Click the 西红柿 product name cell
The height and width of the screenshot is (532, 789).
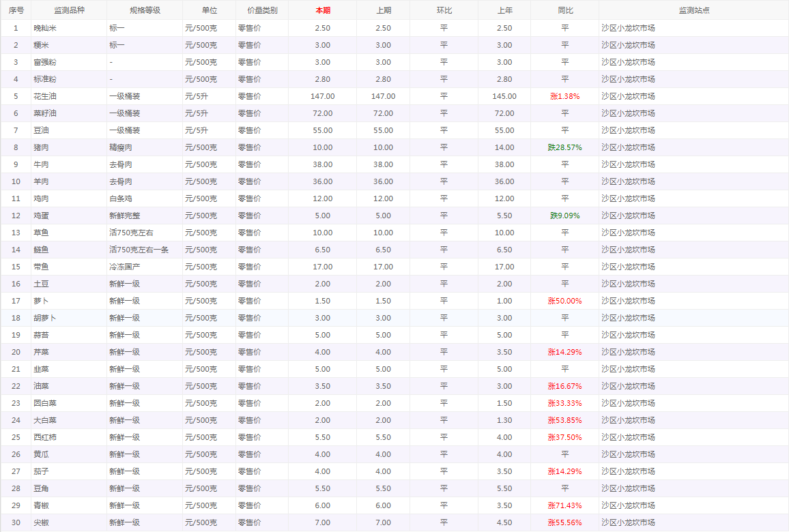click(46, 437)
